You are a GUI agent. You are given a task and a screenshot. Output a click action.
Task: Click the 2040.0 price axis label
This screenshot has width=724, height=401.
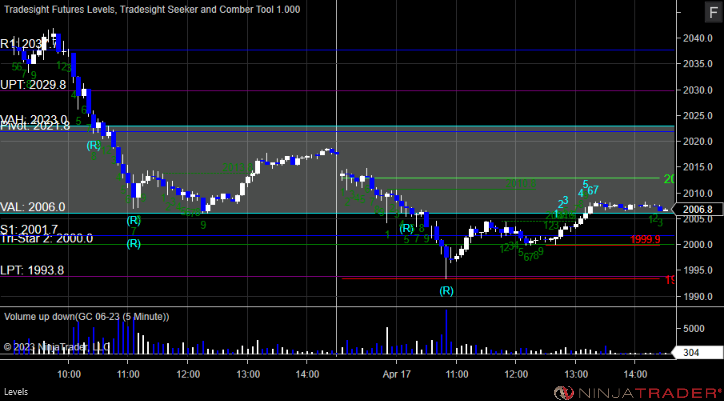click(696, 38)
